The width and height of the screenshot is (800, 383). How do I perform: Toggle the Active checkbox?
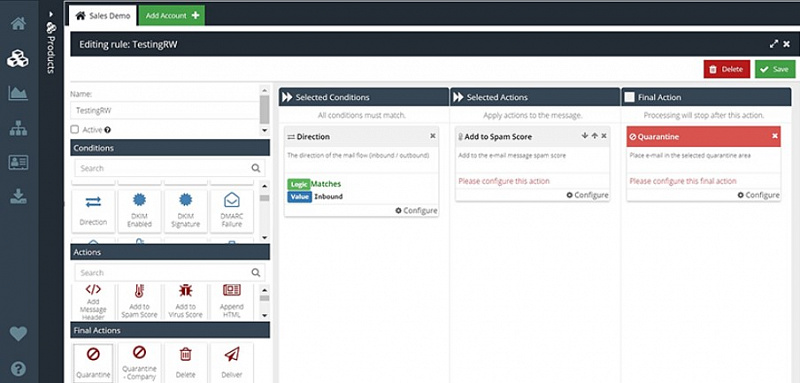[x=75, y=130]
